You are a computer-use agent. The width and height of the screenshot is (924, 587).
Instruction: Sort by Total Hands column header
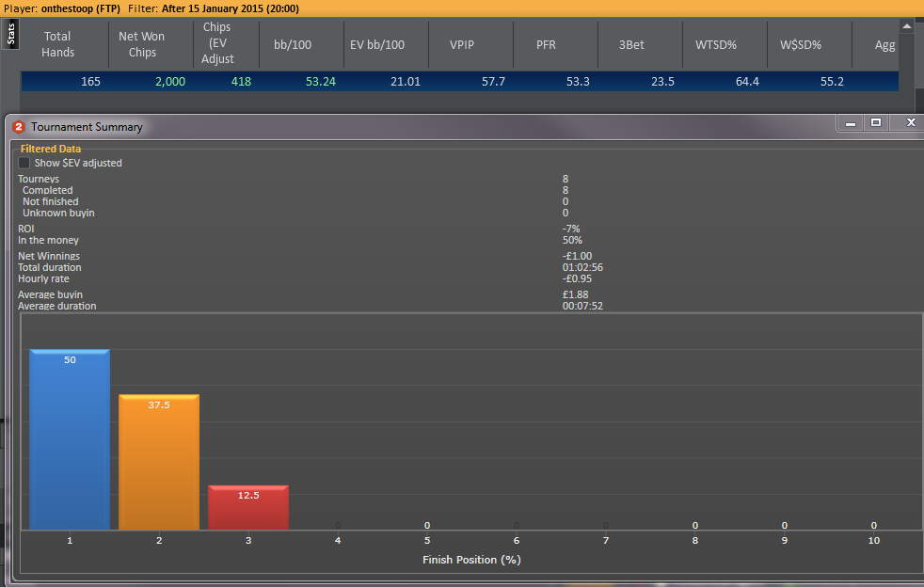pos(58,44)
